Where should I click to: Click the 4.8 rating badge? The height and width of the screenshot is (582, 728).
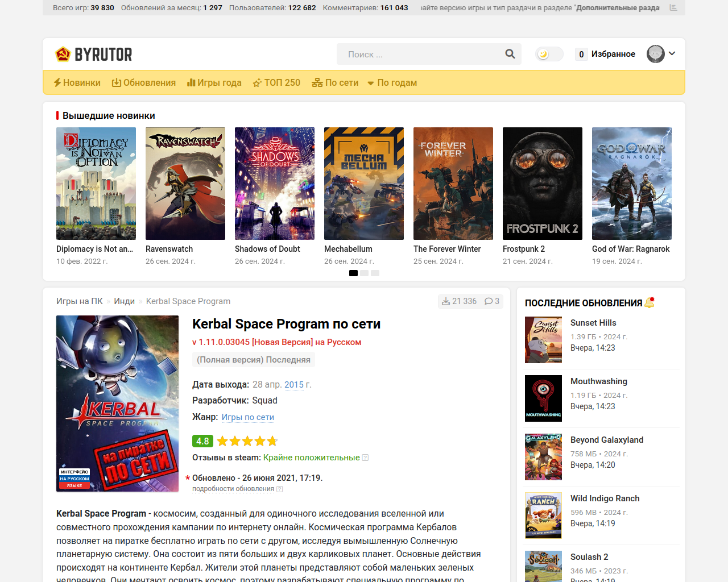click(x=202, y=441)
